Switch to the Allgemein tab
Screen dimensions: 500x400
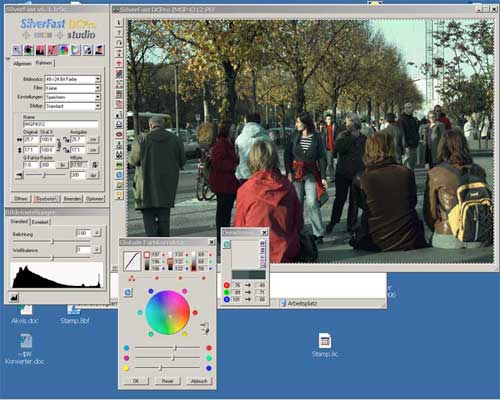(22, 63)
